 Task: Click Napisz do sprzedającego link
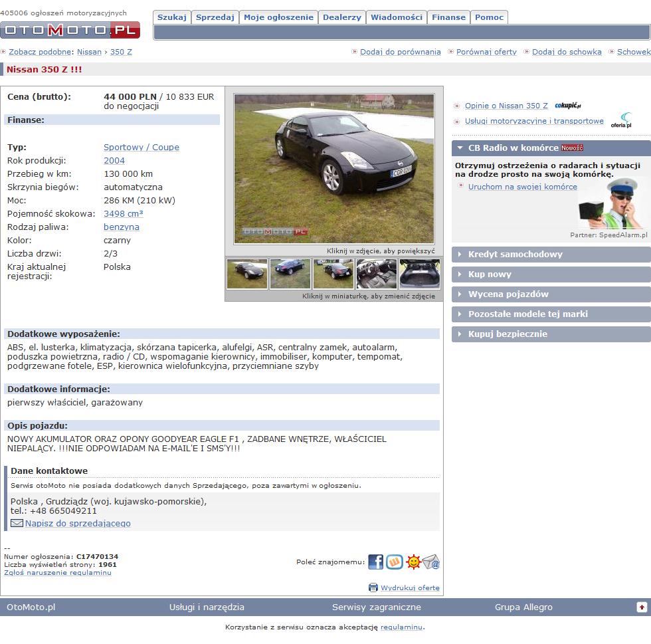pyautogui.click(x=78, y=523)
